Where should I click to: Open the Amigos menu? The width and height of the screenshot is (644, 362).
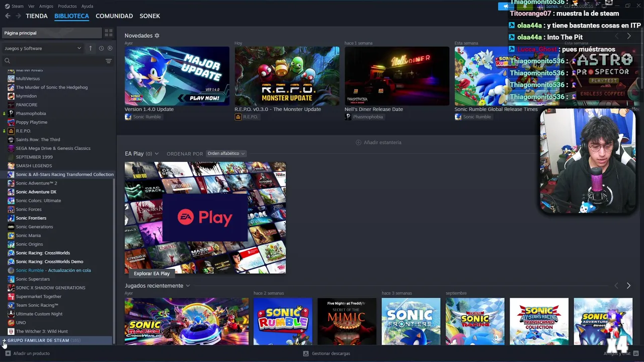coord(46,6)
